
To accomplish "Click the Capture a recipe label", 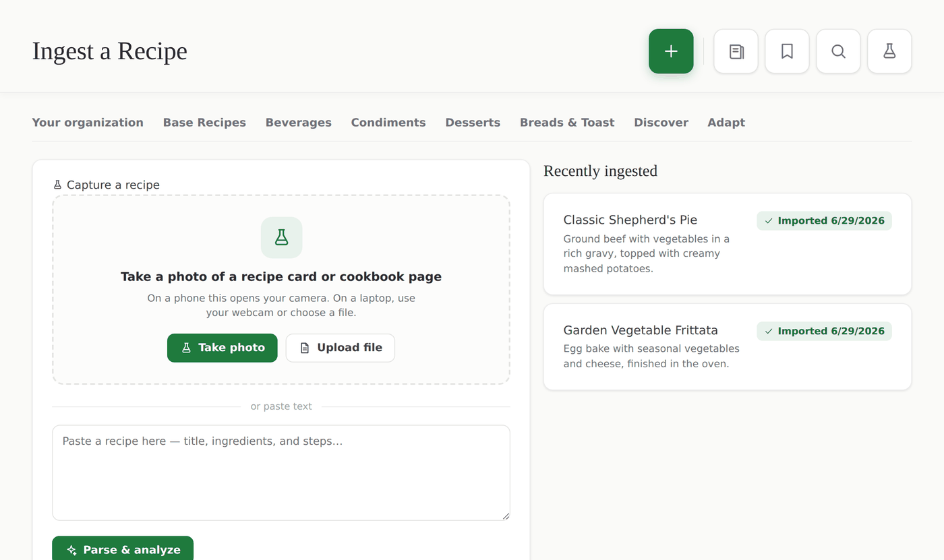I will tap(106, 185).
